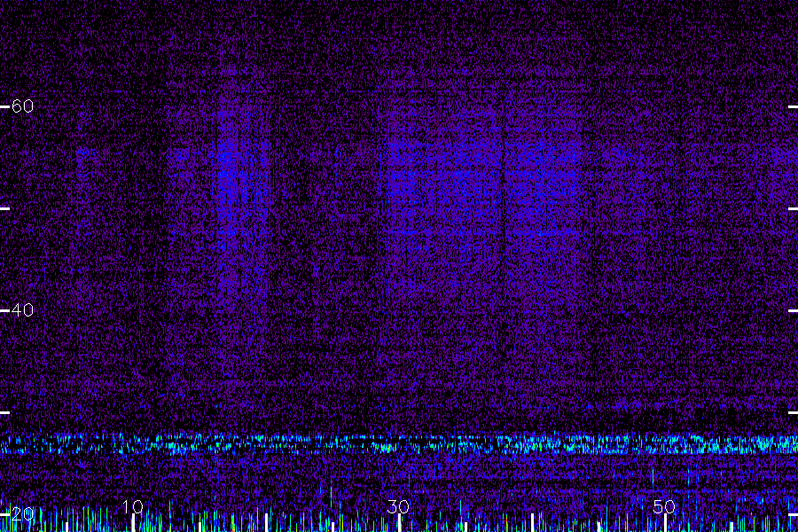The width and height of the screenshot is (798, 532).
Task: Click the tick mark beneath the 50 label
Action: 665,523
